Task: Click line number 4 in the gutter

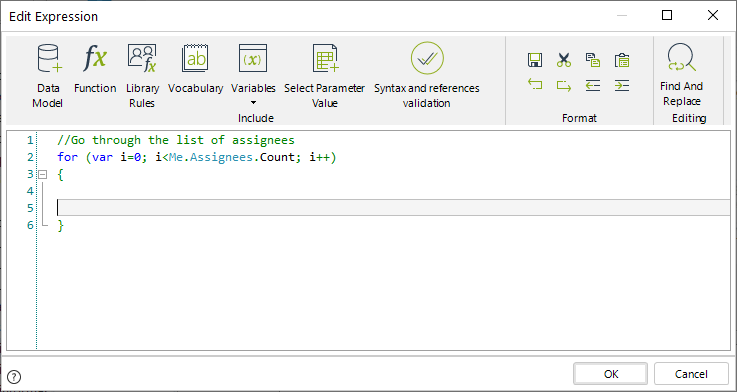Action: [30, 191]
